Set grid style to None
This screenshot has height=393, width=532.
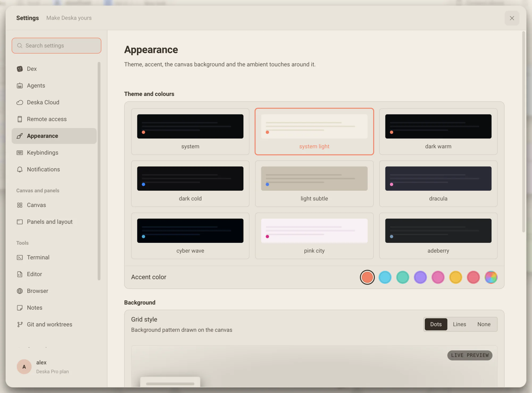(x=484, y=324)
